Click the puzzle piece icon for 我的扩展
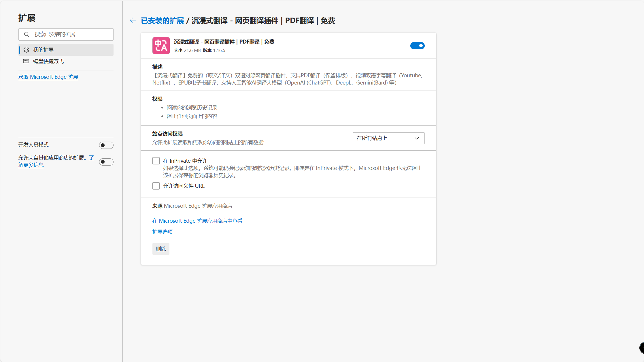This screenshot has width=644, height=362. [26, 50]
